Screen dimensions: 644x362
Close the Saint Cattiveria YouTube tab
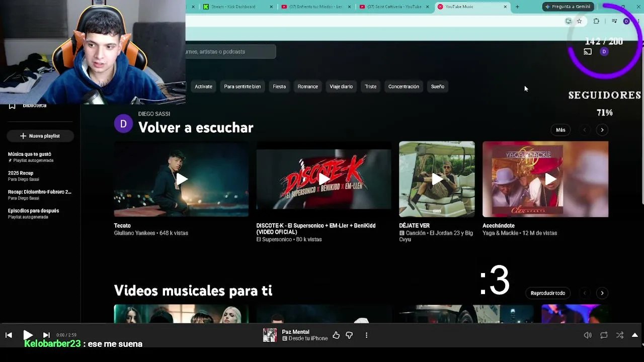tap(427, 7)
